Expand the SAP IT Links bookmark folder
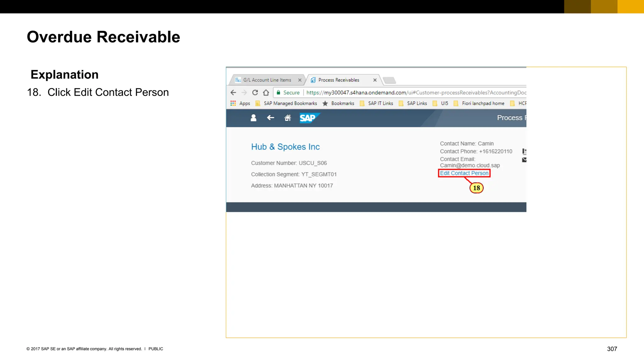 pos(377,103)
